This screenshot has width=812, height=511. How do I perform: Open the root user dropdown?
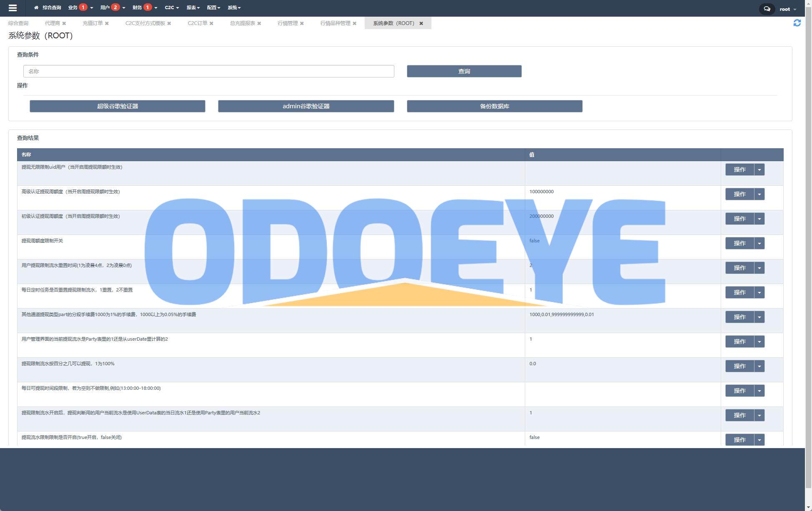coord(788,9)
